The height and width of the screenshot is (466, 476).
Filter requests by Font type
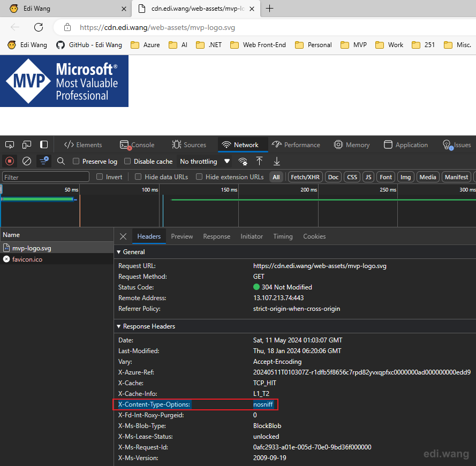coord(386,177)
